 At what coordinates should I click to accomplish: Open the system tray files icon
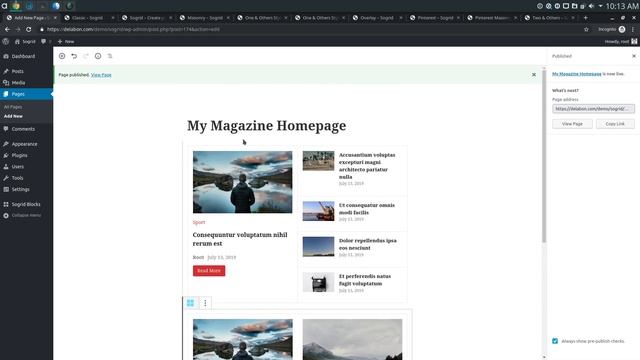pos(574,6)
